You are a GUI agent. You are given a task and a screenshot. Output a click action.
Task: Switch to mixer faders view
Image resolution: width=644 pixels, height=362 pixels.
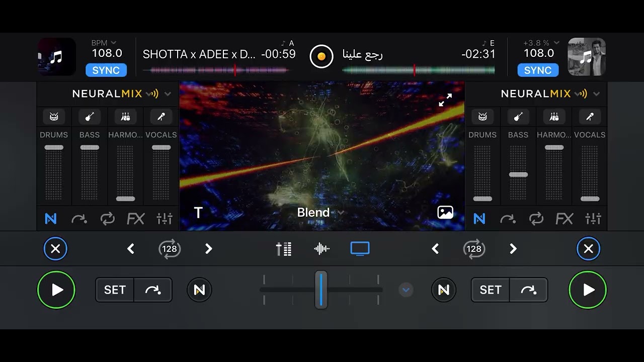284,248
